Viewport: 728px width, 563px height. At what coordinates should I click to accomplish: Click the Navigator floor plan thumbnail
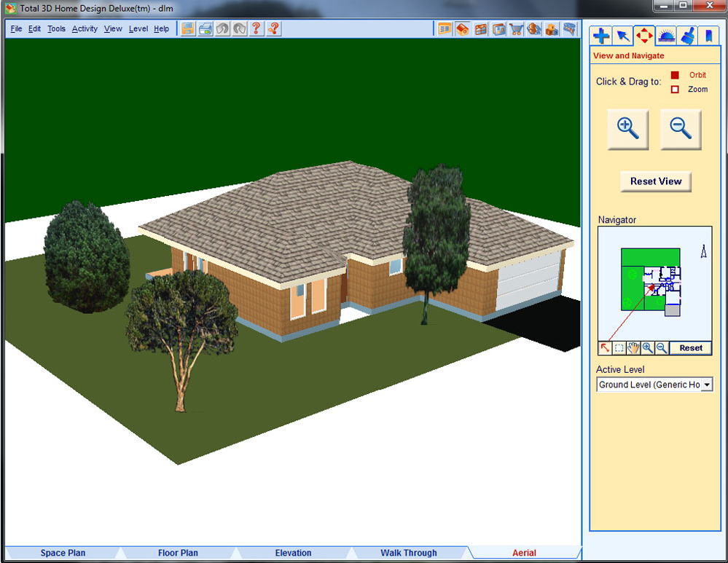[651, 281]
